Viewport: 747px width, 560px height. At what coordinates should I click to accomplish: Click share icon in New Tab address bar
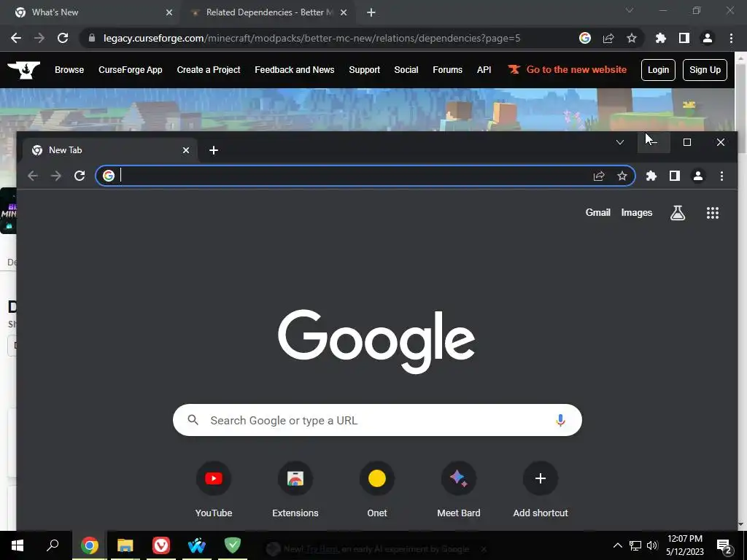click(599, 176)
